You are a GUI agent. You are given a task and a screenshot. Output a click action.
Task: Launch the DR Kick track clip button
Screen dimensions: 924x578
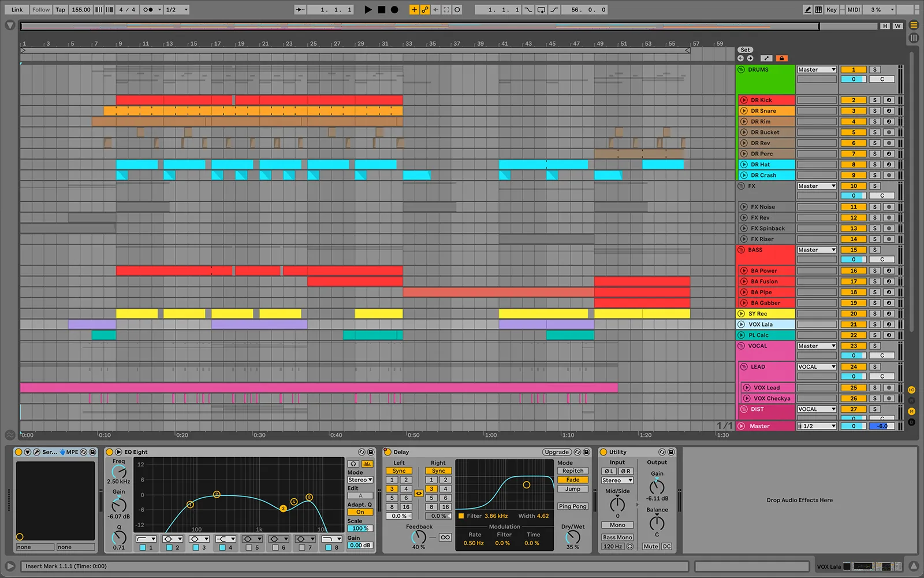744,100
